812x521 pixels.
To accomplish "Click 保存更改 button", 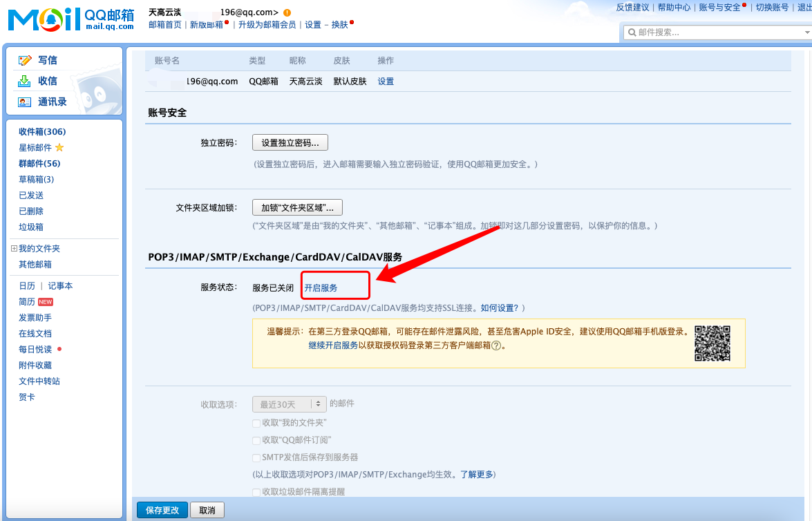I will (162, 510).
